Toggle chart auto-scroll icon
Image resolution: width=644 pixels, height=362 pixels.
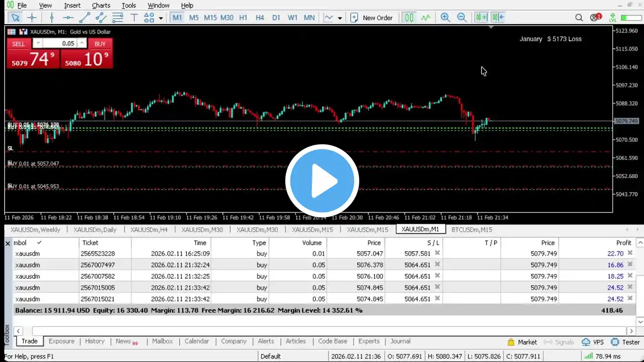tap(498, 18)
